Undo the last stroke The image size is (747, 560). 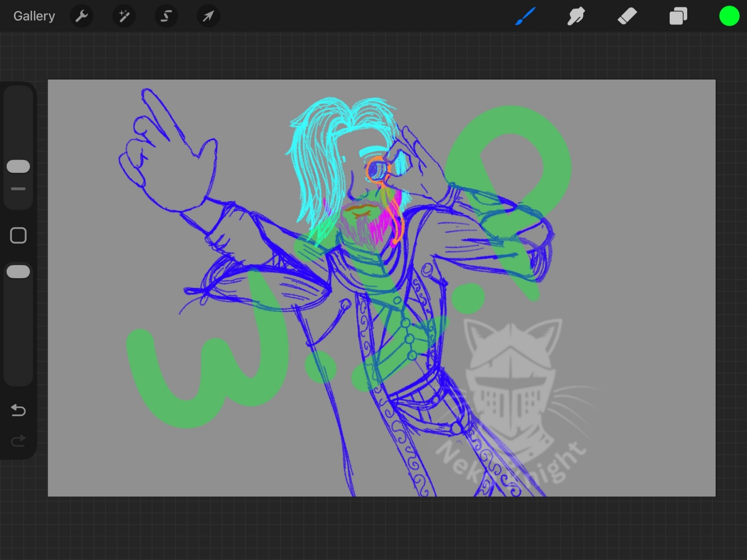18,410
